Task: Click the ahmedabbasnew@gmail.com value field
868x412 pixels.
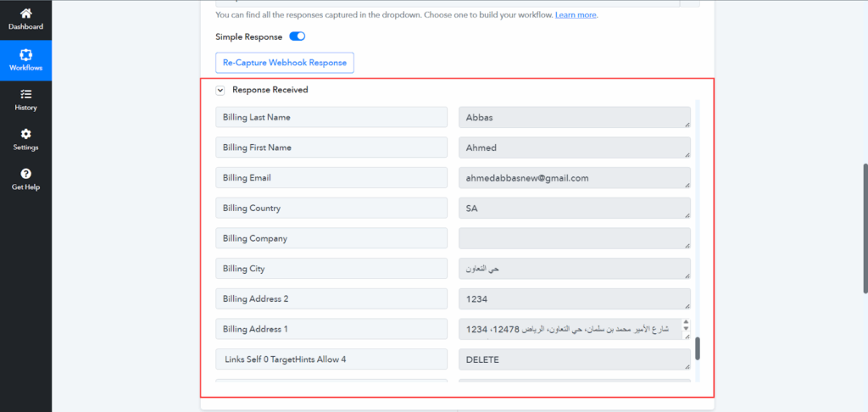Action: pyautogui.click(x=575, y=178)
